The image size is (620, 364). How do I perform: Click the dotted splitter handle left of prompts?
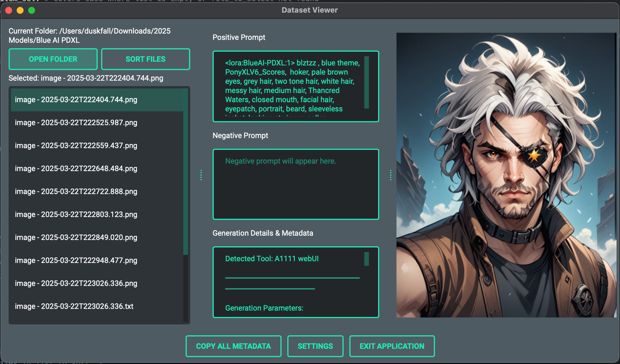pos(201,175)
